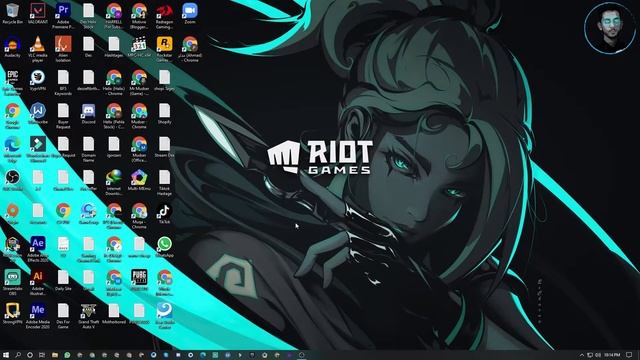Open Internet Download Manager shortcut

pos(114,183)
